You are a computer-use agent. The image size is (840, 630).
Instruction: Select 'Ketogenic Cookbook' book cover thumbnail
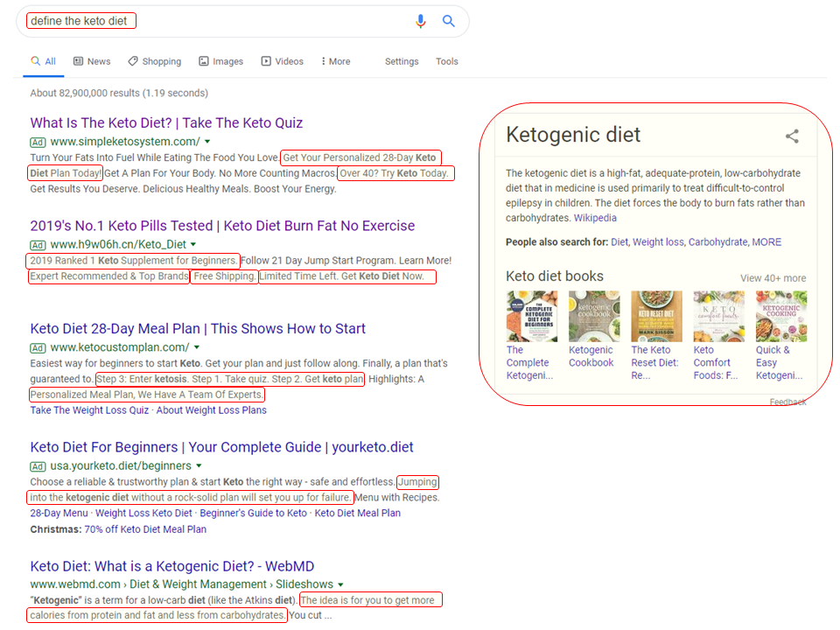pyautogui.click(x=594, y=316)
